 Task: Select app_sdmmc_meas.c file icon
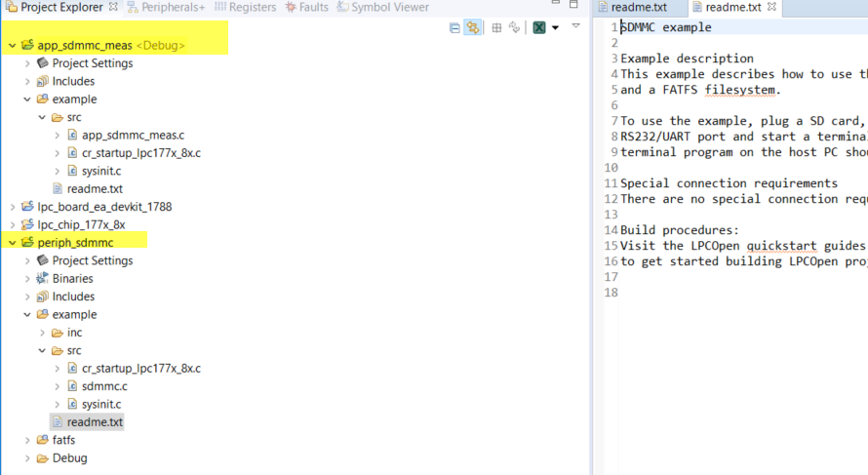click(72, 135)
